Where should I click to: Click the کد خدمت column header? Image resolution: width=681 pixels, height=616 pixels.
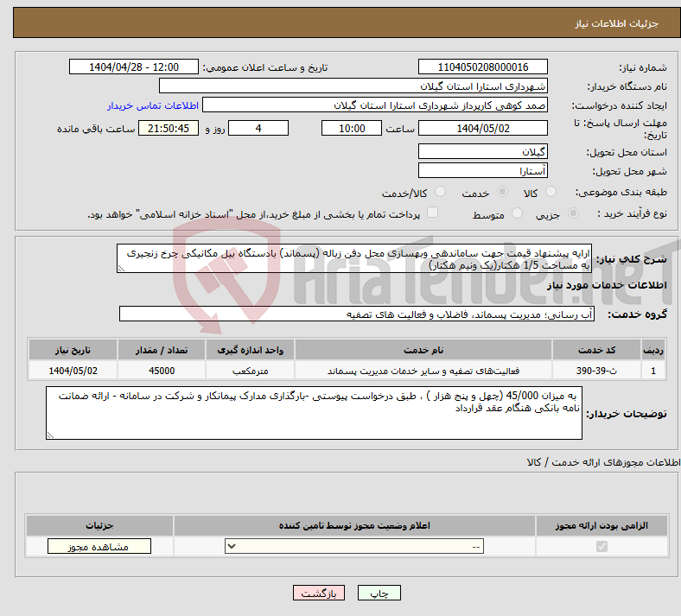[x=597, y=350]
